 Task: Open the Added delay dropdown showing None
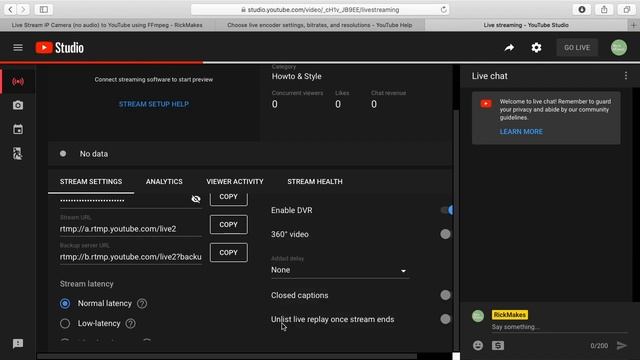340,270
